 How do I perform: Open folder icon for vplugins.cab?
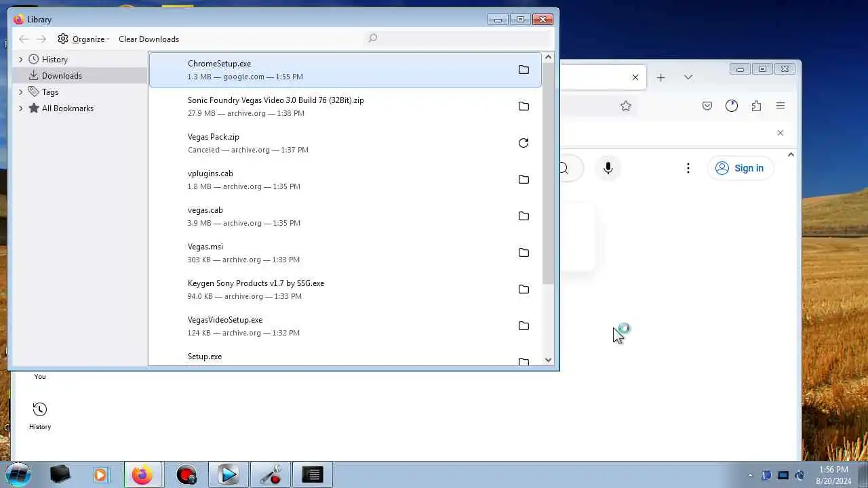(524, 180)
